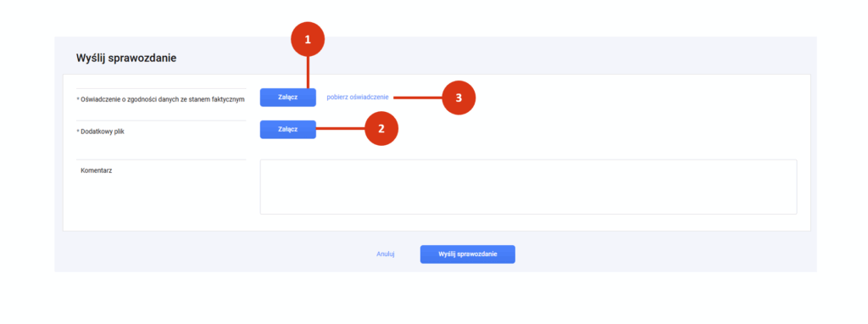Screen dimensions: 868x324
Task: Click the required asterisk before Dodatkowy plik
Action: pyautogui.click(x=77, y=131)
